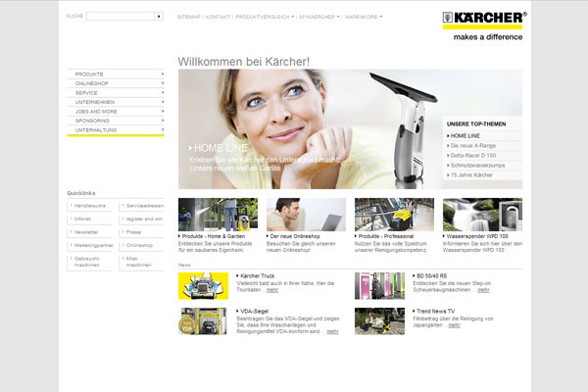Screen dimensions: 588x392
Task: Select Schmutzwasserpumpe theme
Action: pos(477,165)
